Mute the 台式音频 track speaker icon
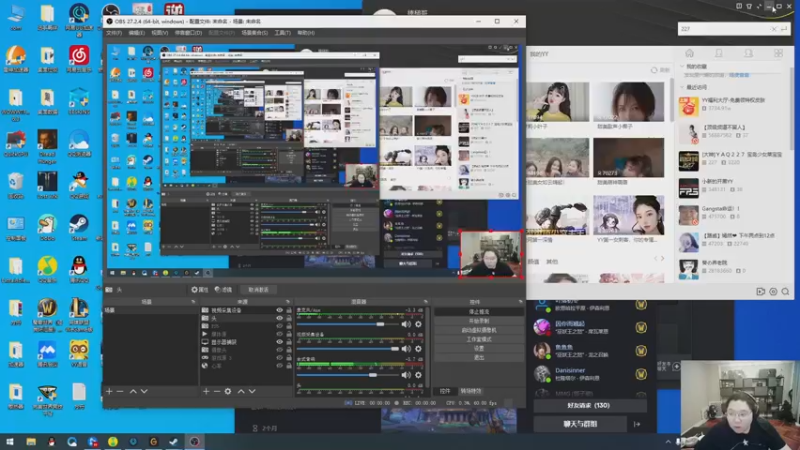800x450 pixels. click(x=406, y=374)
